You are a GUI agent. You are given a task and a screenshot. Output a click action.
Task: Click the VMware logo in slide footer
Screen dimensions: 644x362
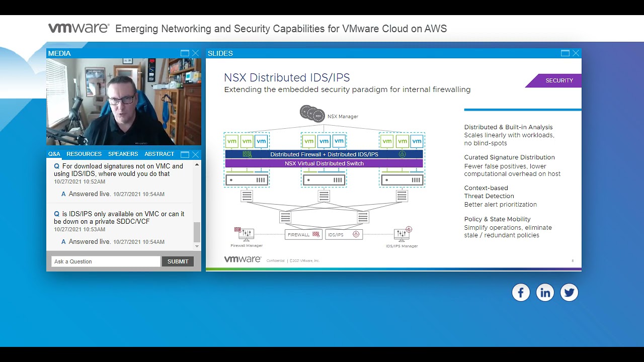(x=243, y=259)
